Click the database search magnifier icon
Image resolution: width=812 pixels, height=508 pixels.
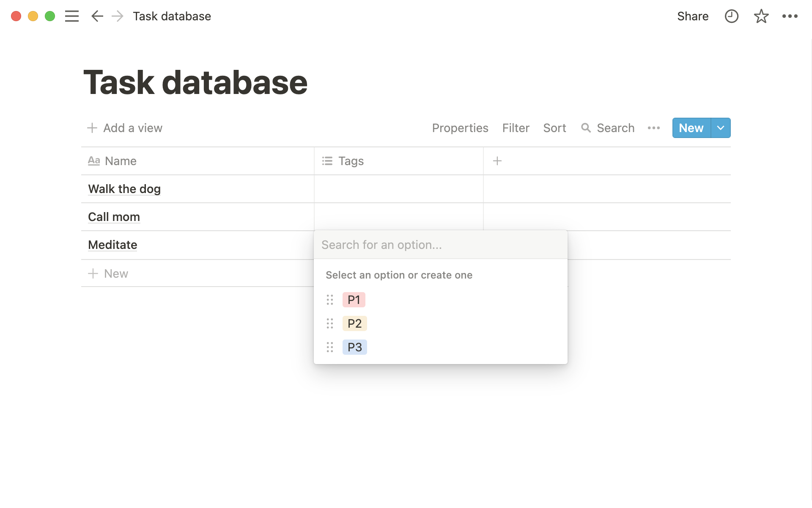[586, 128]
